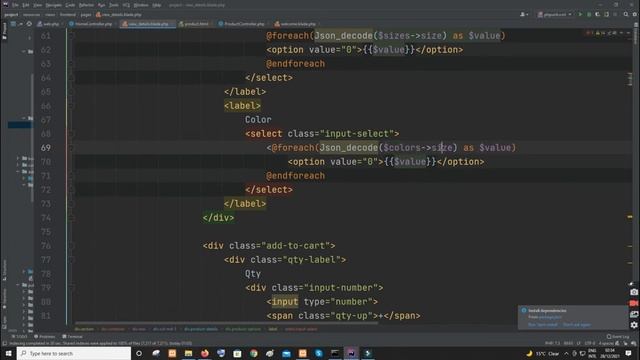Open the Navigate menu
This screenshot has height=360, width=640.
(53, 5)
